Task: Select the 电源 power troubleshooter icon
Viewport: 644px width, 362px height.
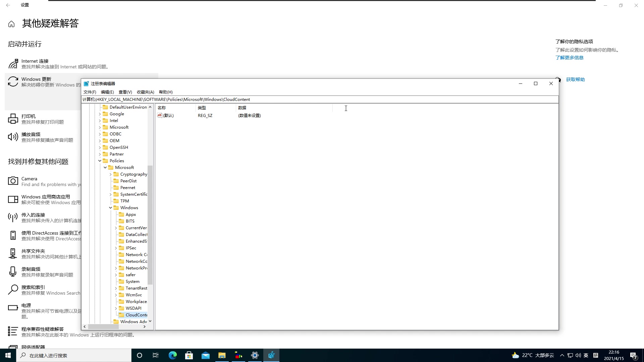Action: pos(13,308)
